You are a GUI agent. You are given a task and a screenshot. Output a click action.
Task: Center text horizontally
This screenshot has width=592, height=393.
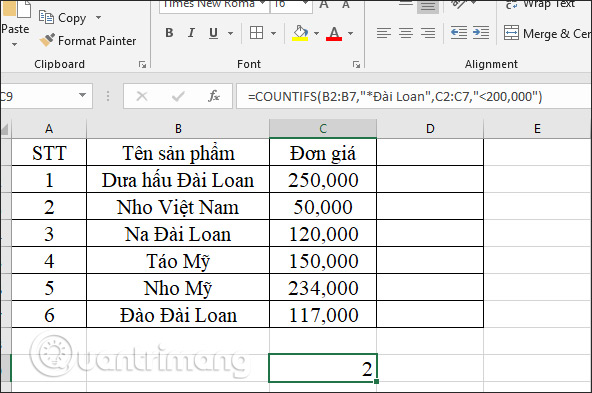point(406,33)
